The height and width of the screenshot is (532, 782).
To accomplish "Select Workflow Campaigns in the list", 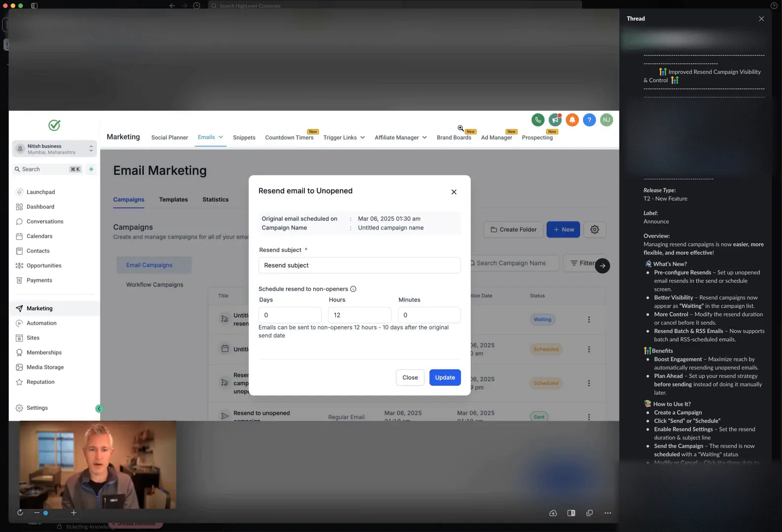I will [155, 285].
